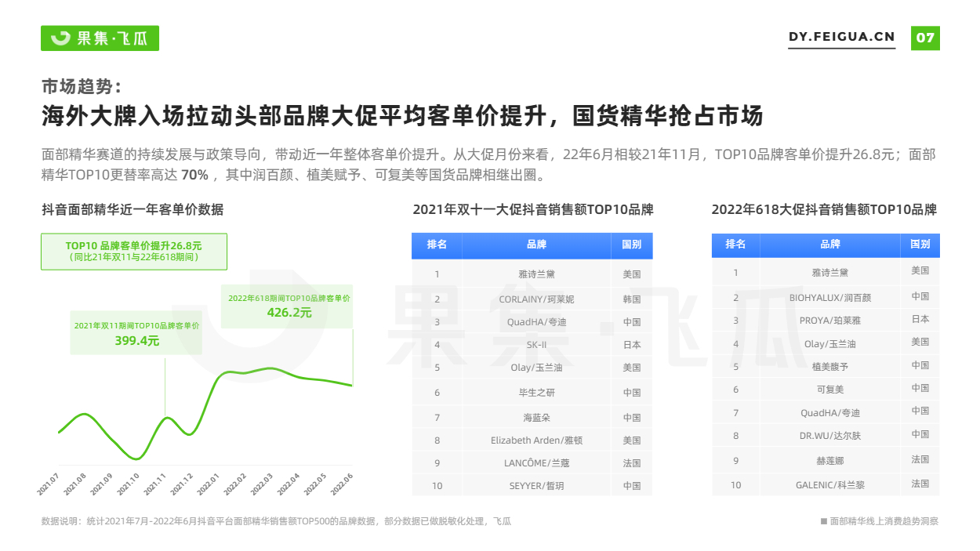The image size is (980, 551).
Task: Click 韩国 in the CORLAINY row
Action: pos(631,299)
